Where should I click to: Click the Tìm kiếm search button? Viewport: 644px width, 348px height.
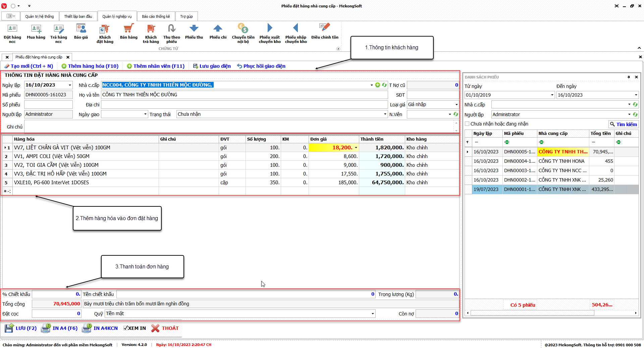(623, 124)
